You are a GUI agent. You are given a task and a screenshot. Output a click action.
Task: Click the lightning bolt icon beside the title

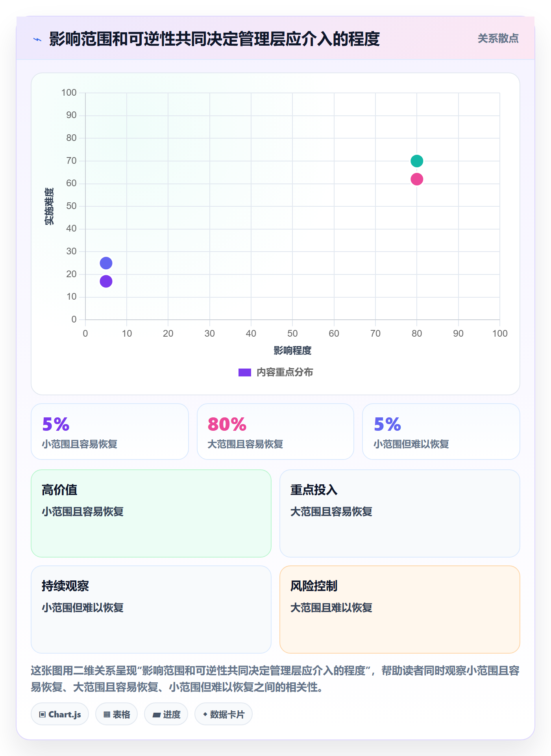coord(37,39)
